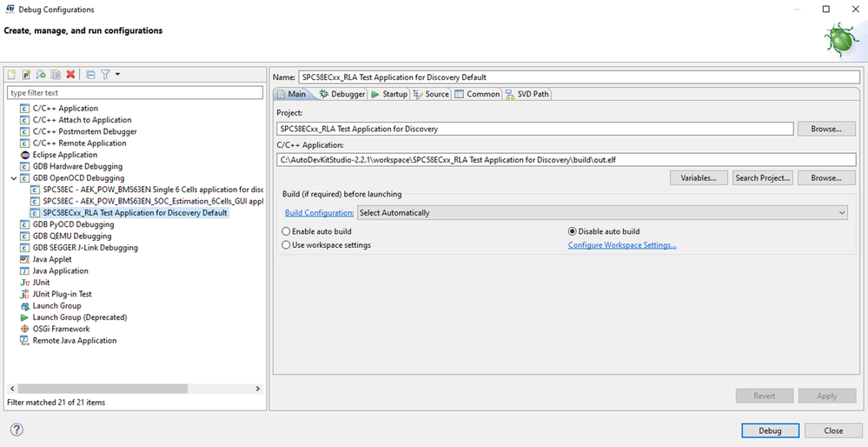Click the C/C++ Remote Application icon
The width and height of the screenshot is (868, 447).
pyautogui.click(x=24, y=143)
